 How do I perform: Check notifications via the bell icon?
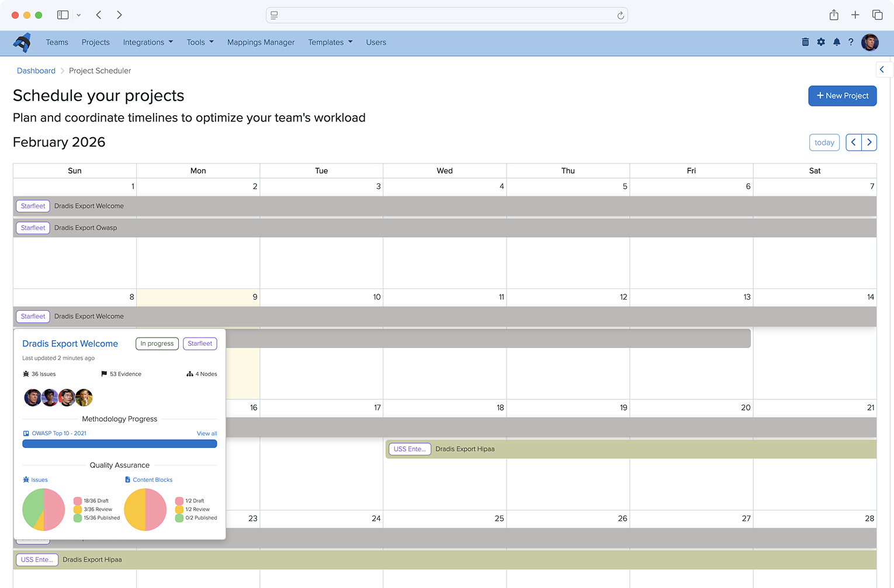836,42
